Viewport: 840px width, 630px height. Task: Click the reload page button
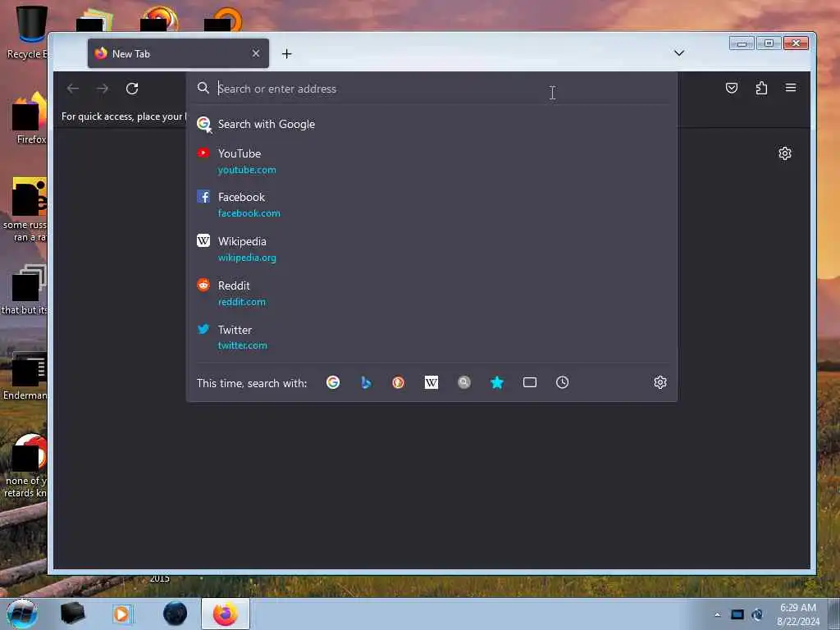132,89
